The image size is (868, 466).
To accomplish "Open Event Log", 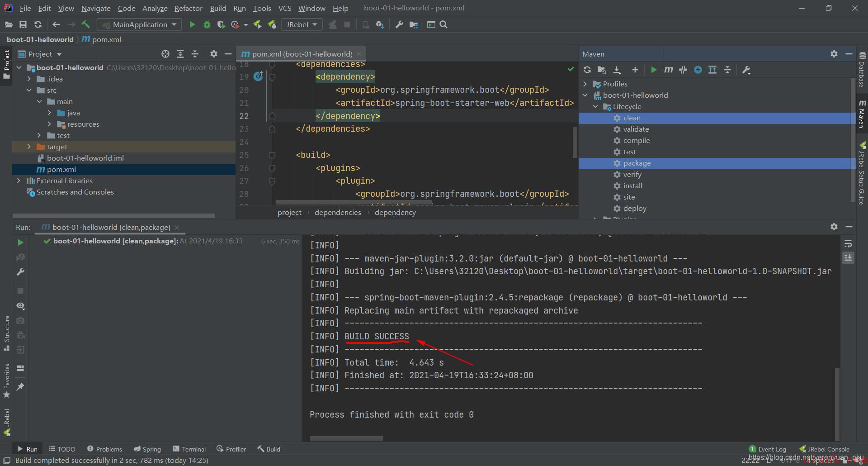I will (768, 449).
